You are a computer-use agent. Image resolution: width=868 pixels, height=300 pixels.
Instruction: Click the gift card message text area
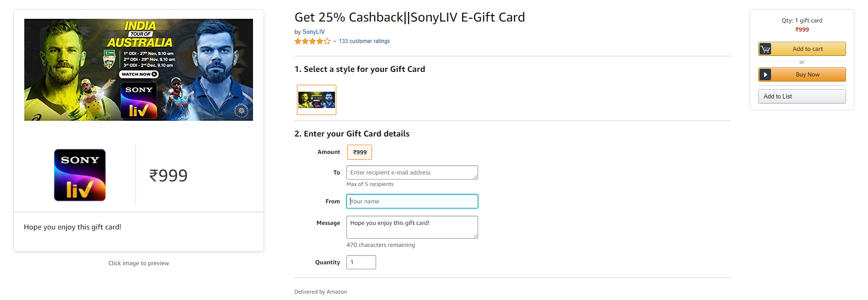click(x=412, y=227)
